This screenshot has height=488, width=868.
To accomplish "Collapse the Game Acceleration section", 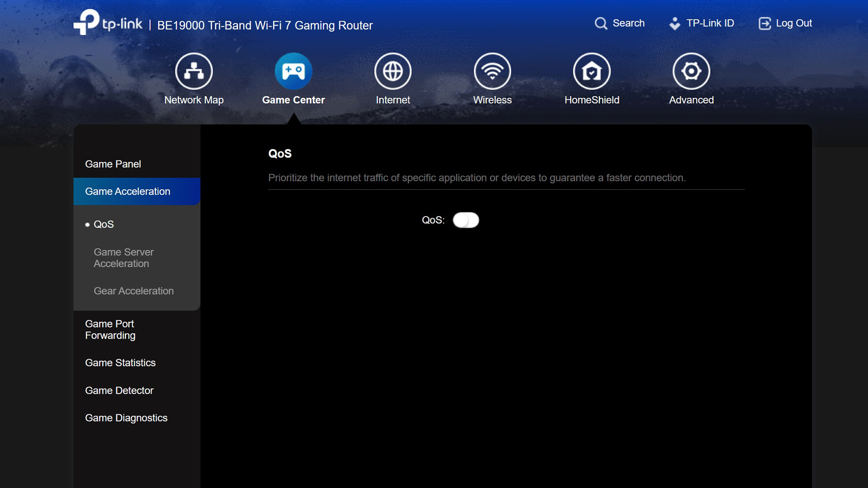I will (128, 191).
